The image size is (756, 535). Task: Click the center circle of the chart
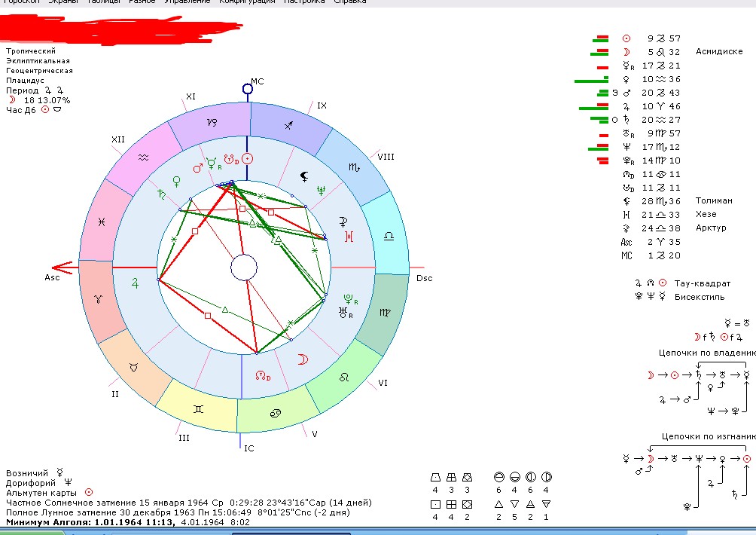click(244, 267)
